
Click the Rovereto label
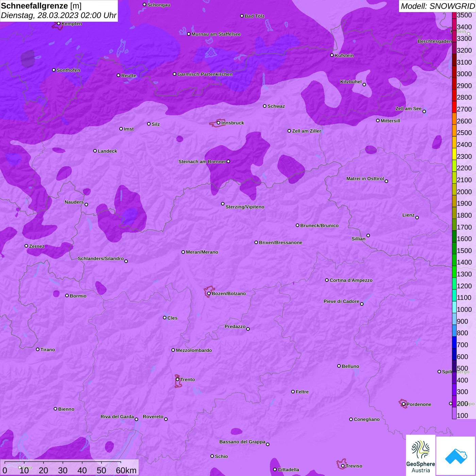tap(153, 417)
